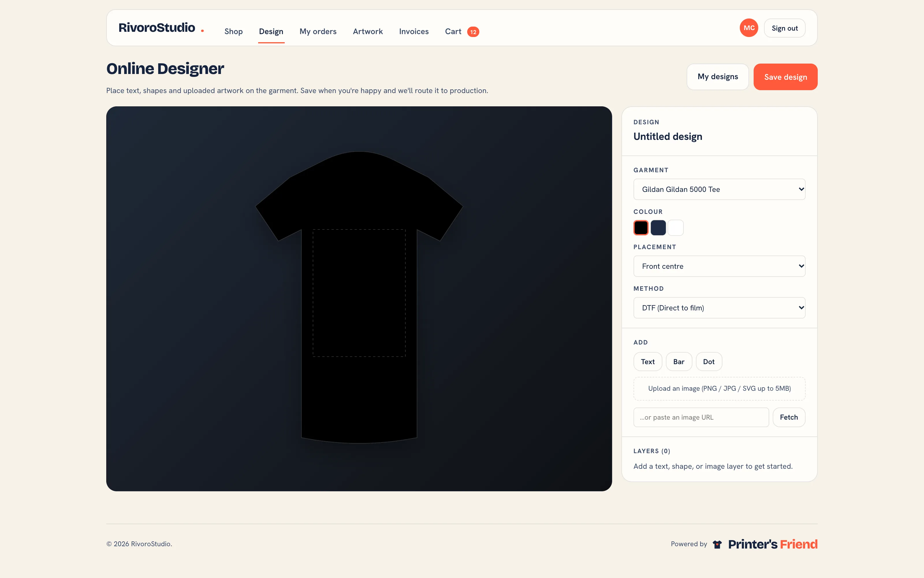The image size is (924, 578).
Task: Click the Upload an image drop zone
Action: (x=719, y=388)
